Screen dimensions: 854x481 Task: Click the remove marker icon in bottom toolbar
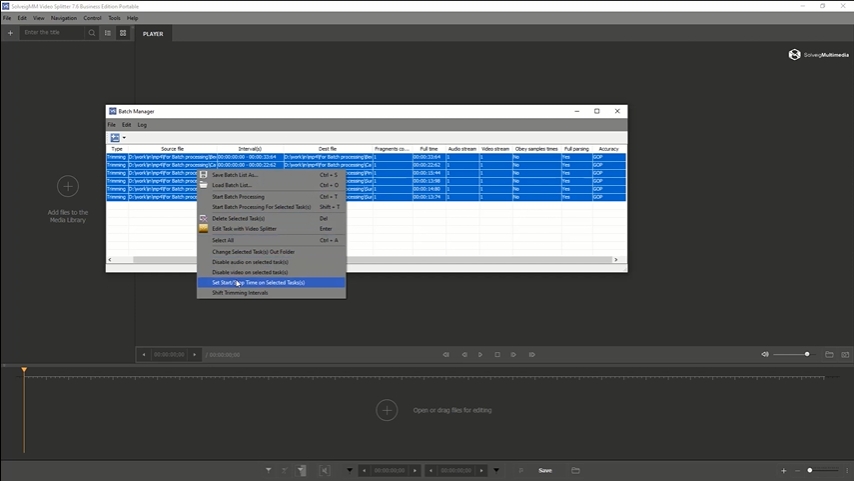(x=284, y=471)
